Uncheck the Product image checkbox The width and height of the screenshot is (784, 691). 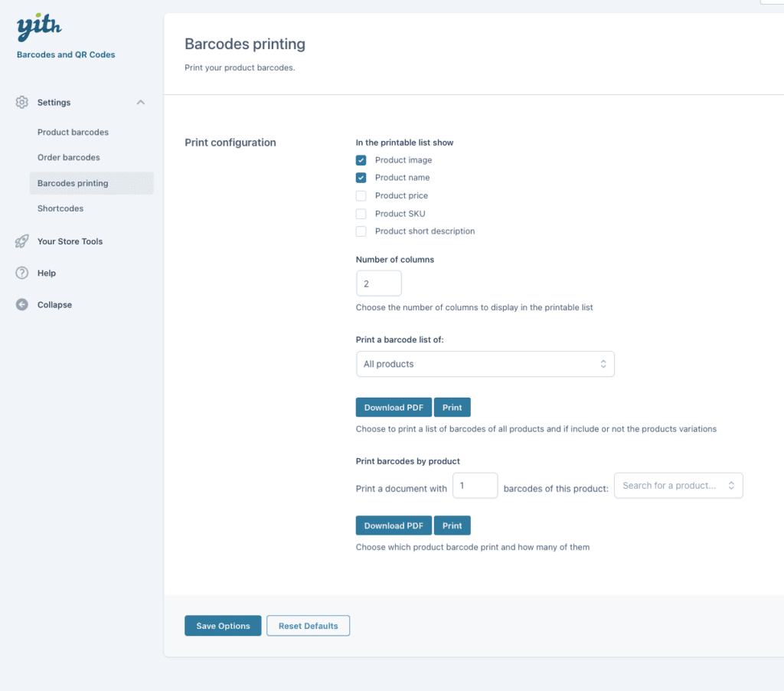click(361, 160)
